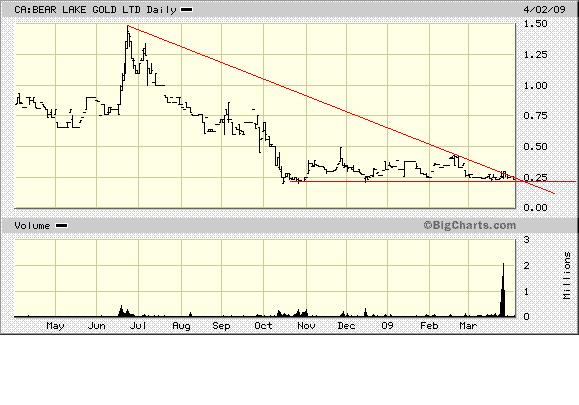Click the 1.00 price axis label

[535, 85]
